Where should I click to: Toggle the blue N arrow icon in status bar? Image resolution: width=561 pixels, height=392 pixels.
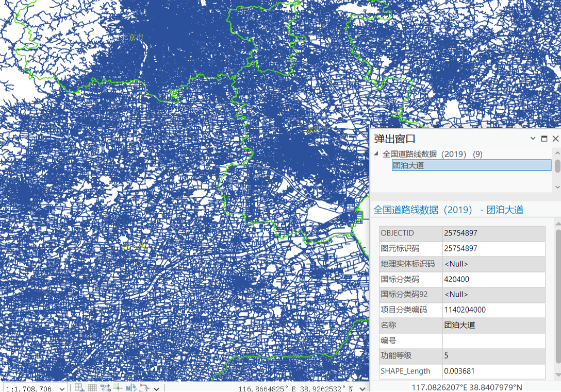click(131, 387)
